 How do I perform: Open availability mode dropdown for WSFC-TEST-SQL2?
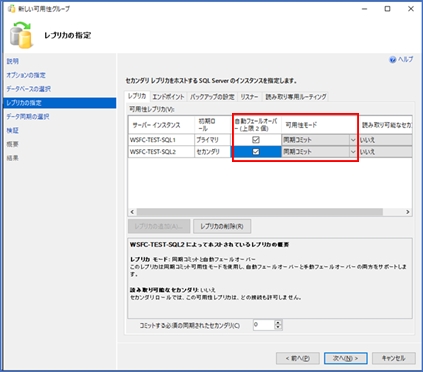pos(353,152)
